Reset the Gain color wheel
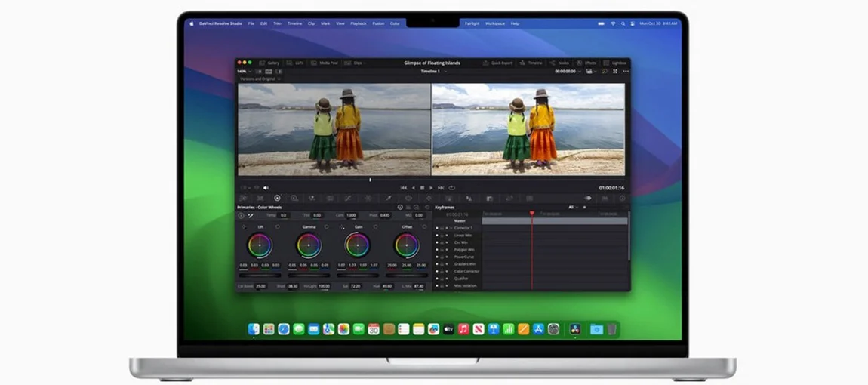The height and width of the screenshot is (385, 868). (375, 227)
